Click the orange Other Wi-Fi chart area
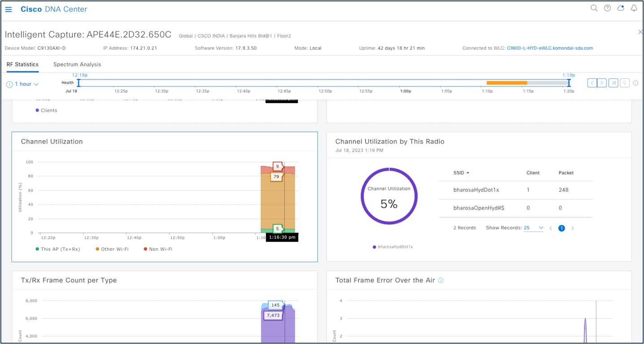The width and height of the screenshot is (644, 344). pyautogui.click(x=278, y=202)
